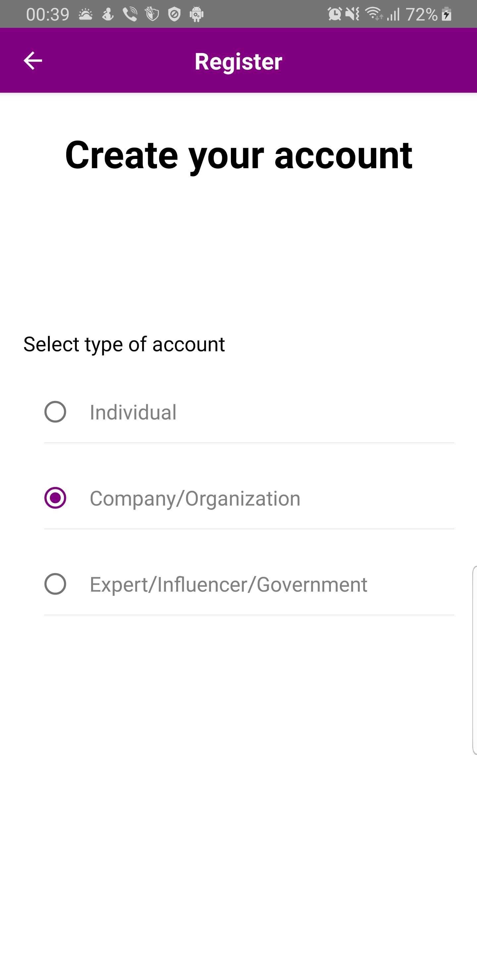477x980 pixels.
Task: Tap the back arrow in header
Action: pyautogui.click(x=33, y=61)
